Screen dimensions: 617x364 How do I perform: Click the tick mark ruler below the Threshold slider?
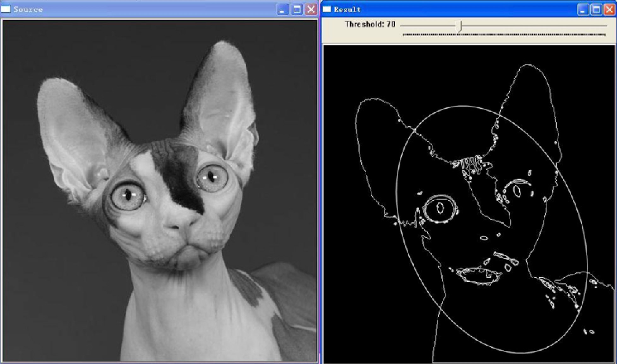(504, 34)
